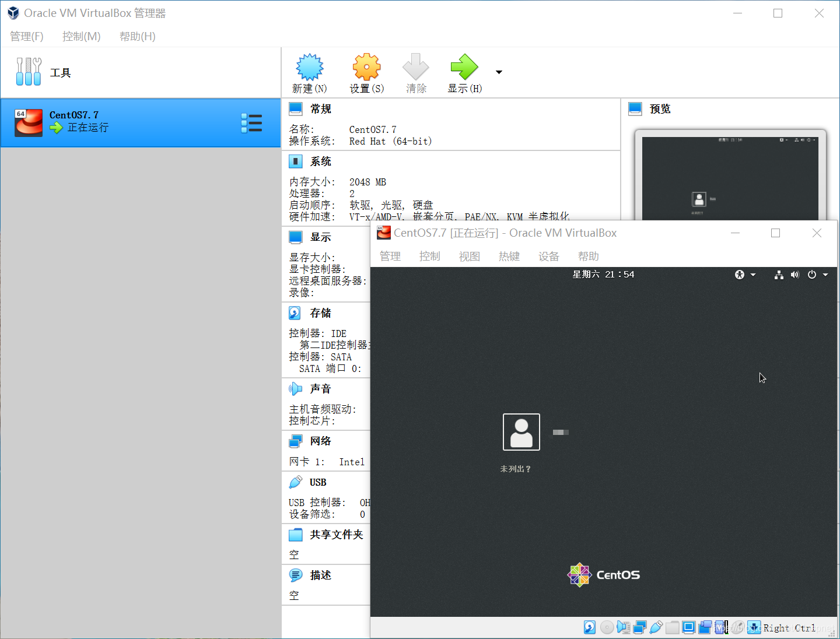The height and width of the screenshot is (639, 840).
Task: Open 视图 menu in VM window
Action: 470,257
